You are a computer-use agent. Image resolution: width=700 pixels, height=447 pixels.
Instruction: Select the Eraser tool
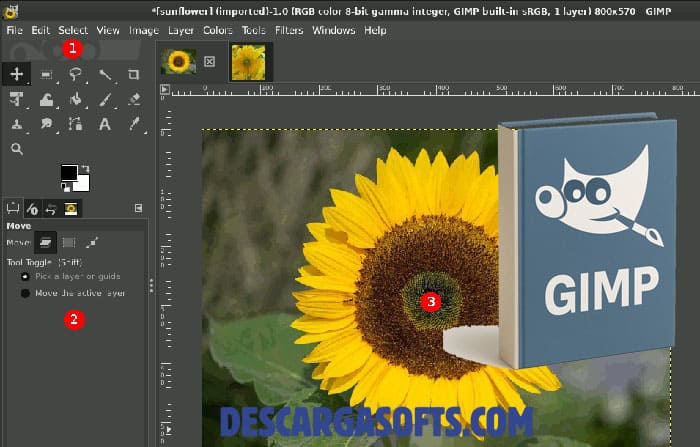pos(134,99)
